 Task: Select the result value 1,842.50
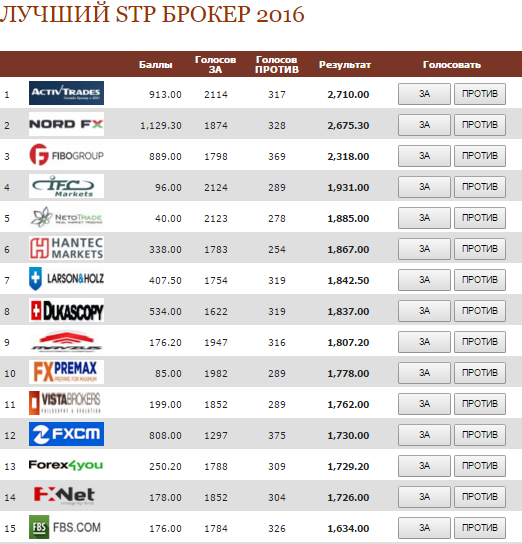(x=348, y=280)
